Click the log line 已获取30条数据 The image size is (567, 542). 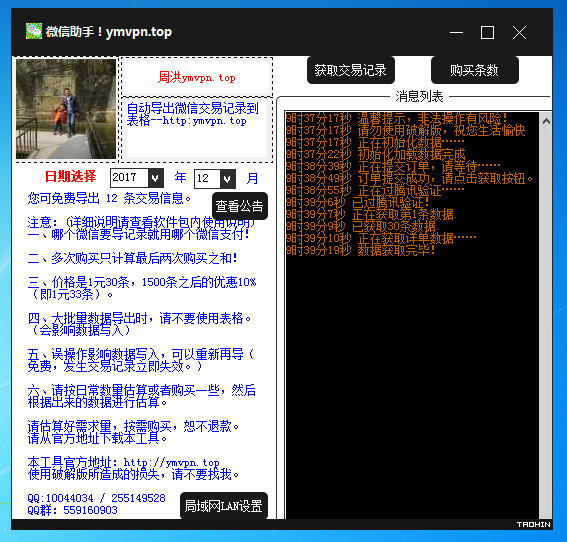362,226
